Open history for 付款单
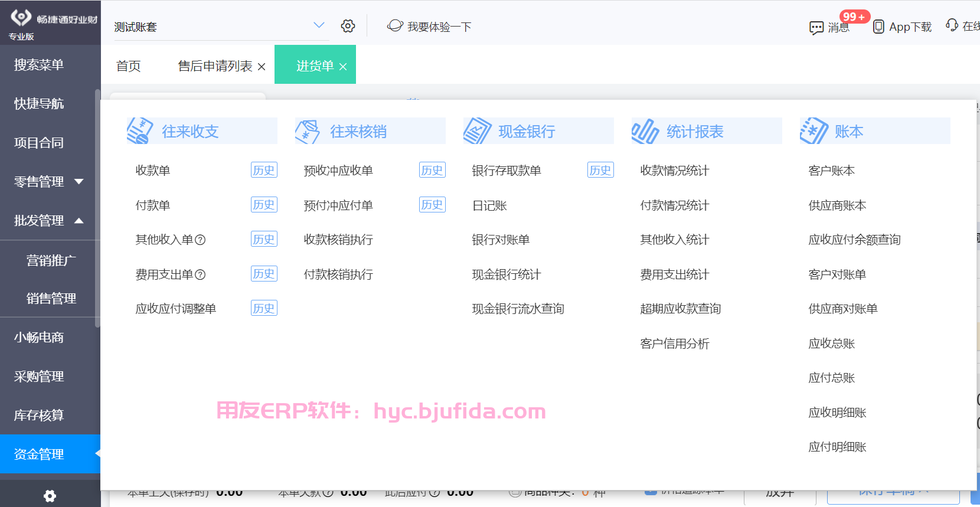 click(x=264, y=205)
